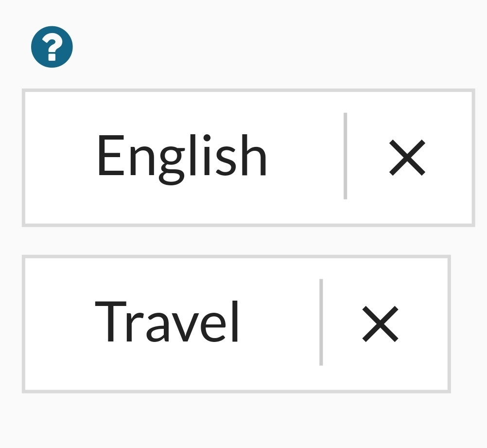The width and height of the screenshot is (487, 448).
Task: Click the word English in the tag
Action: (x=182, y=160)
